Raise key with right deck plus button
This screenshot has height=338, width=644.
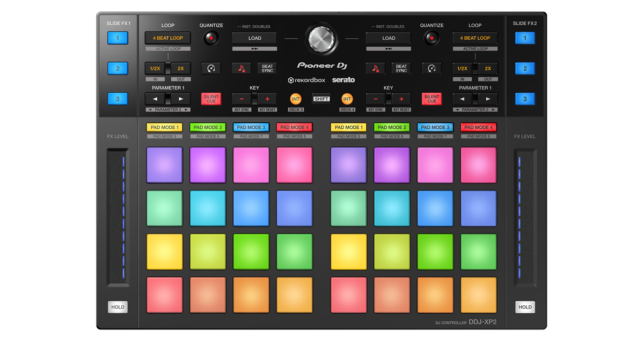click(x=401, y=99)
